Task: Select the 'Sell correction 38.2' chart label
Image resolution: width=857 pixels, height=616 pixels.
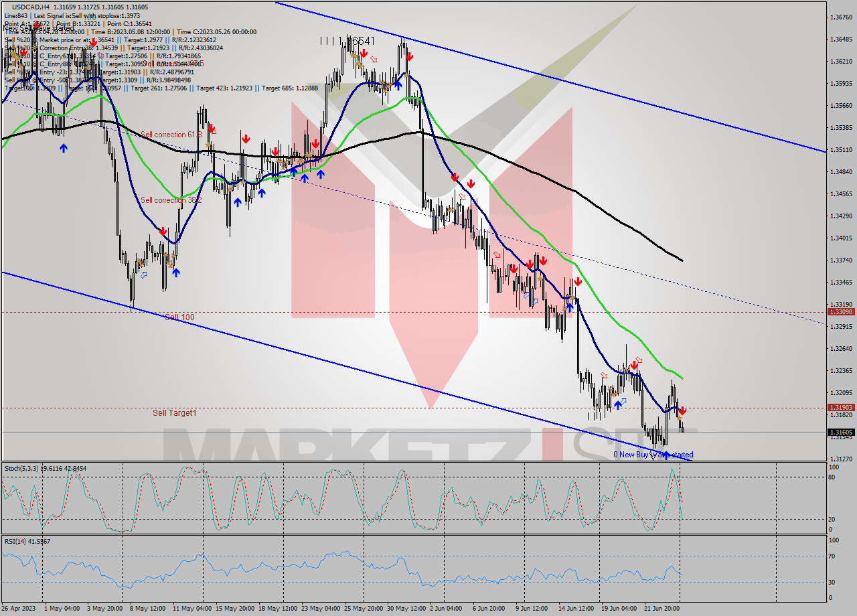Action: tap(171, 200)
